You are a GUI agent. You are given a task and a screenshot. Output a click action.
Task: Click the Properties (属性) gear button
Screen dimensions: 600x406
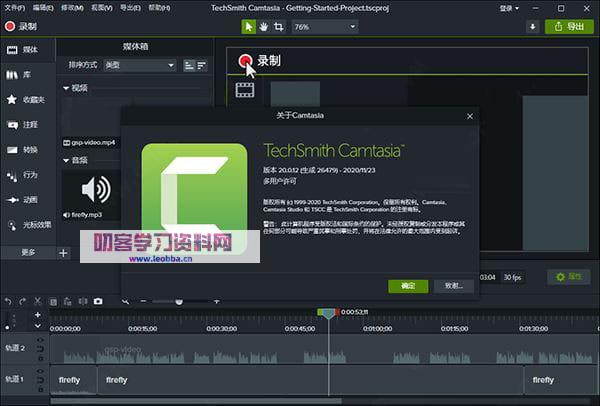point(569,277)
